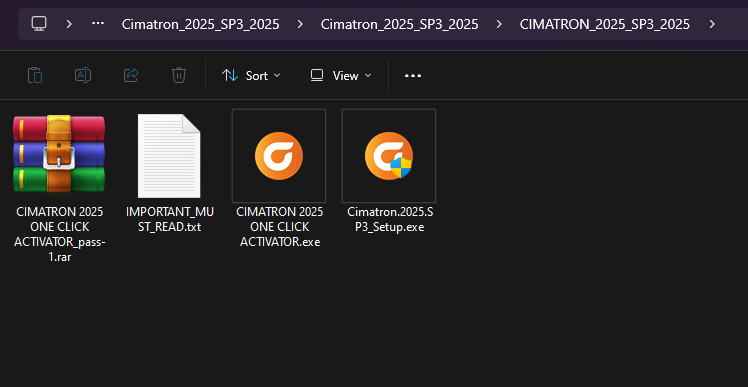Expand chevron after last CIMATRON_2025_SP3_2025 breadcrumb
Screen dimensions: 748x387
(712, 24)
